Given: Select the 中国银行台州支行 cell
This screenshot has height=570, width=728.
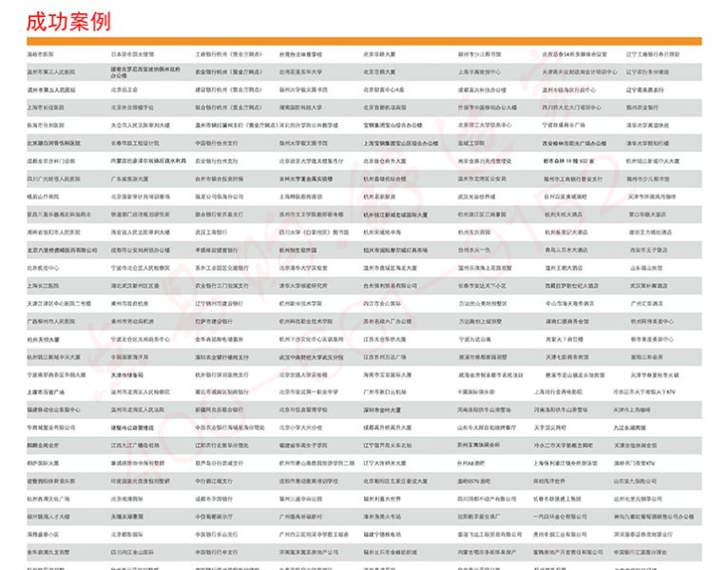Looking at the screenshot, I should tap(217, 143).
